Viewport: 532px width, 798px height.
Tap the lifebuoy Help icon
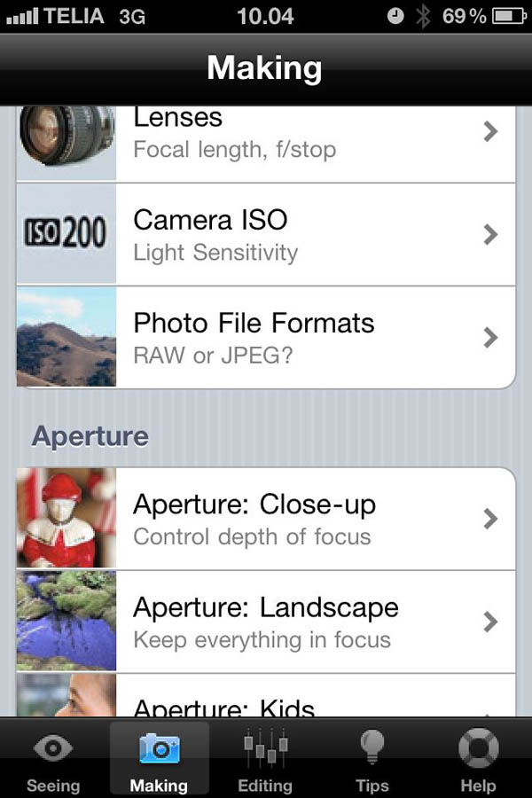(x=478, y=749)
